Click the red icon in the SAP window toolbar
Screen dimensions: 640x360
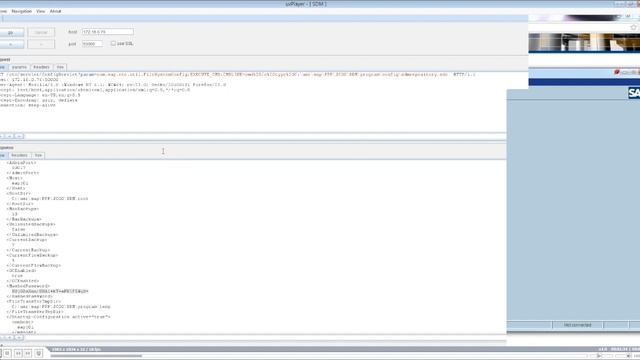click(617, 72)
